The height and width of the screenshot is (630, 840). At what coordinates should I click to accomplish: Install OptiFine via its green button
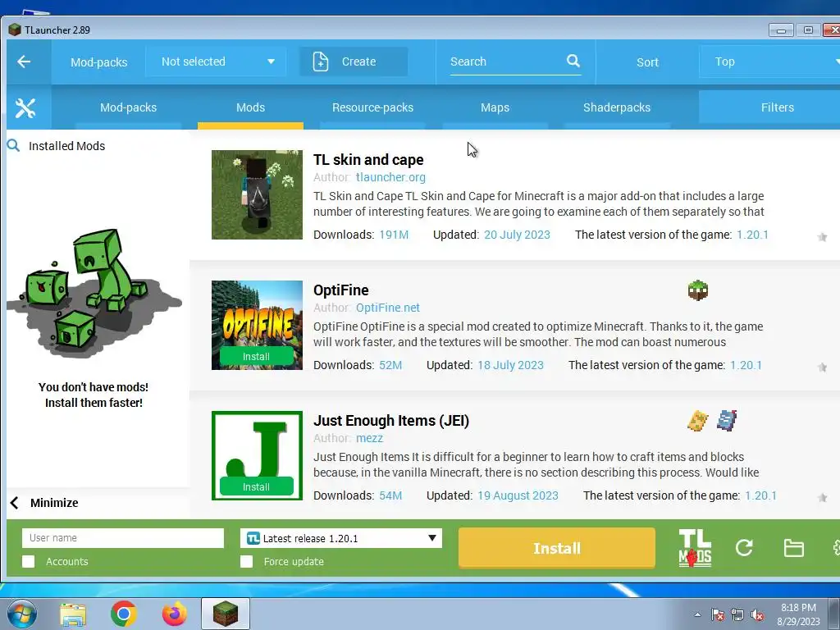[256, 357]
